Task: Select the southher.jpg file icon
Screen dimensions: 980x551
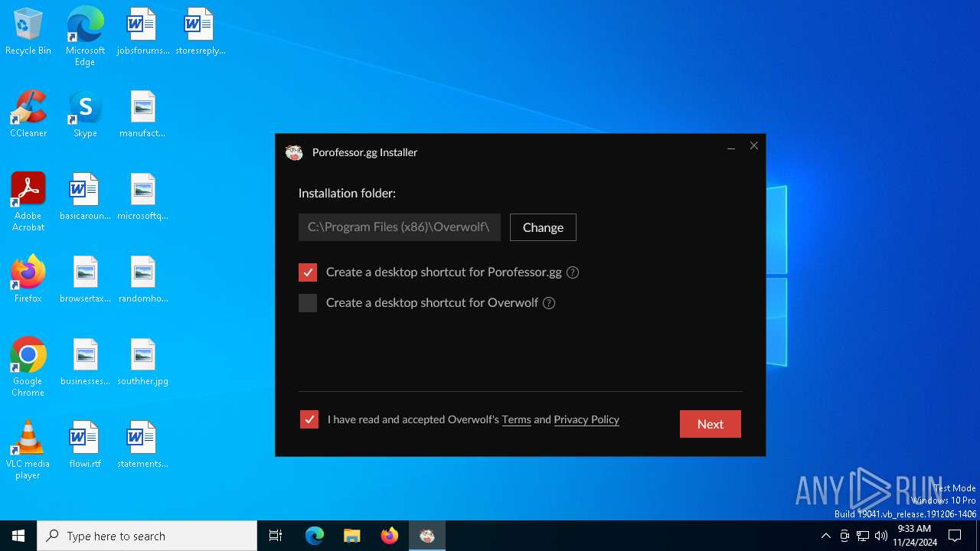Action: (142, 363)
